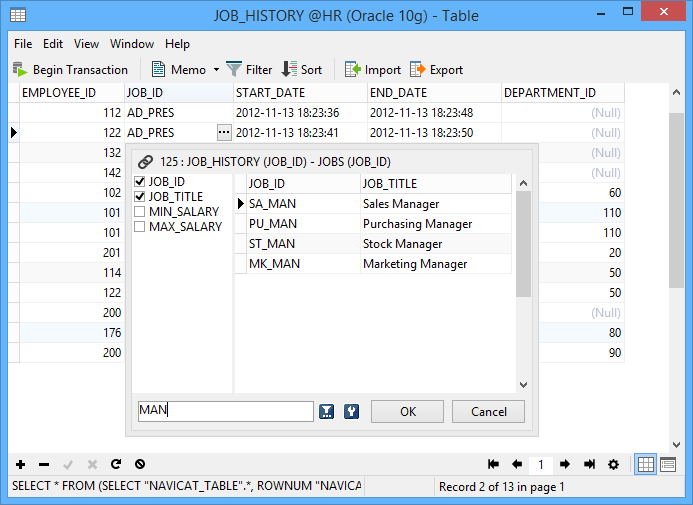Click end date 2012-11-13 18:23:48 cell
Screen dimensions: 693x505
[434, 113]
